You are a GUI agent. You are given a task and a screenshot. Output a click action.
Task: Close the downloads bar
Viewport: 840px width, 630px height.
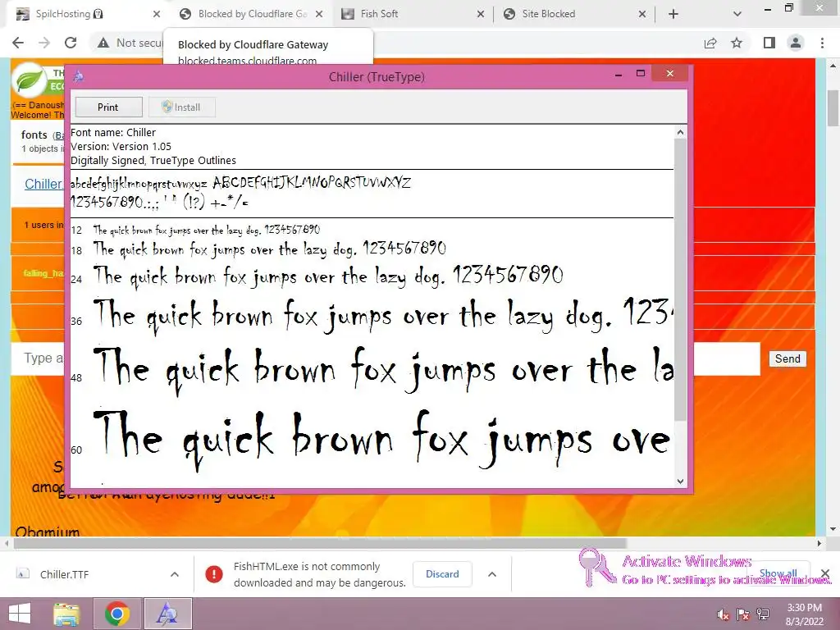pos(825,574)
